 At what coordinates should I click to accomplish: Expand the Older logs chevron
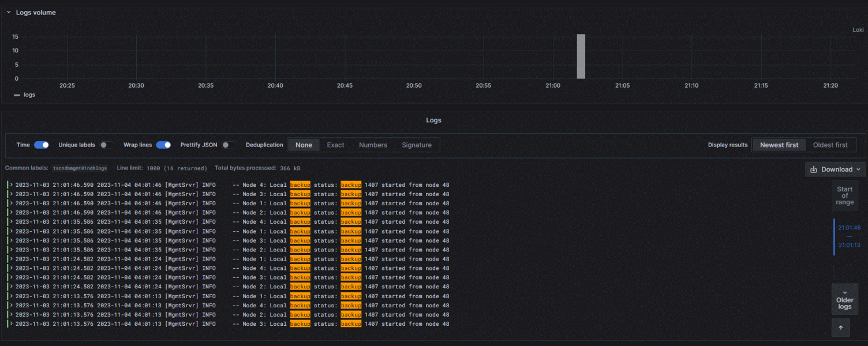844,292
